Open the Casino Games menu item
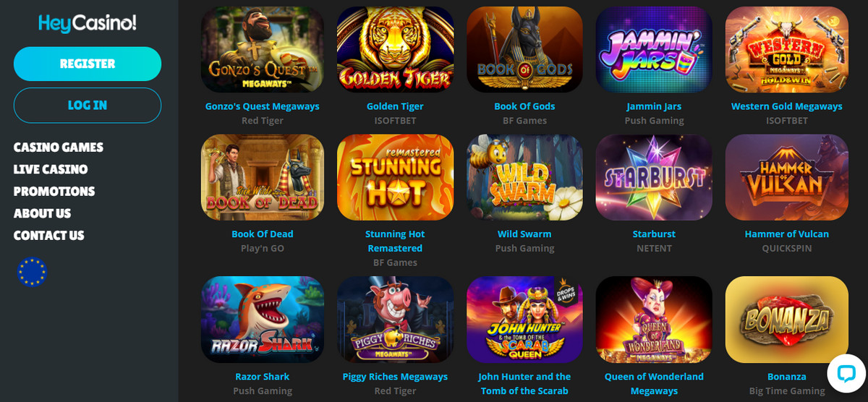Screen dimensions: 868x402 click(x=59, y=147)
